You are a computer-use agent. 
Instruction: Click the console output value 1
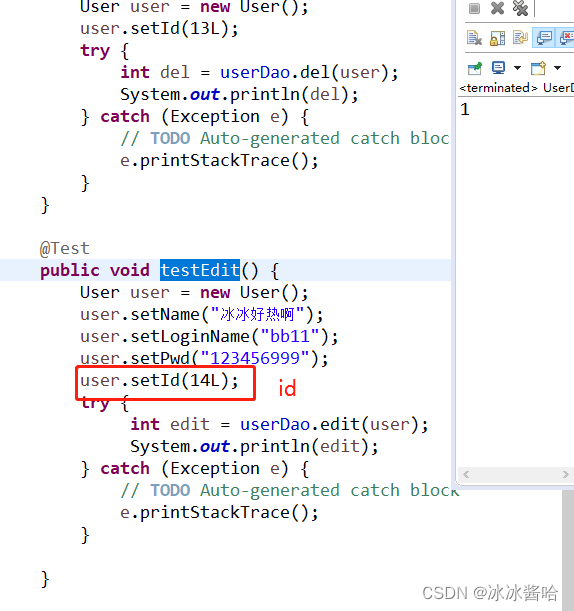464,109
